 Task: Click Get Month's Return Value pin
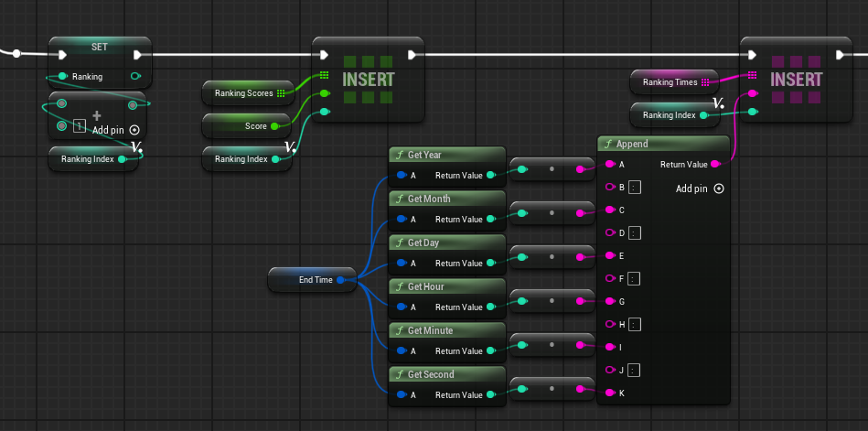(490, 220)
